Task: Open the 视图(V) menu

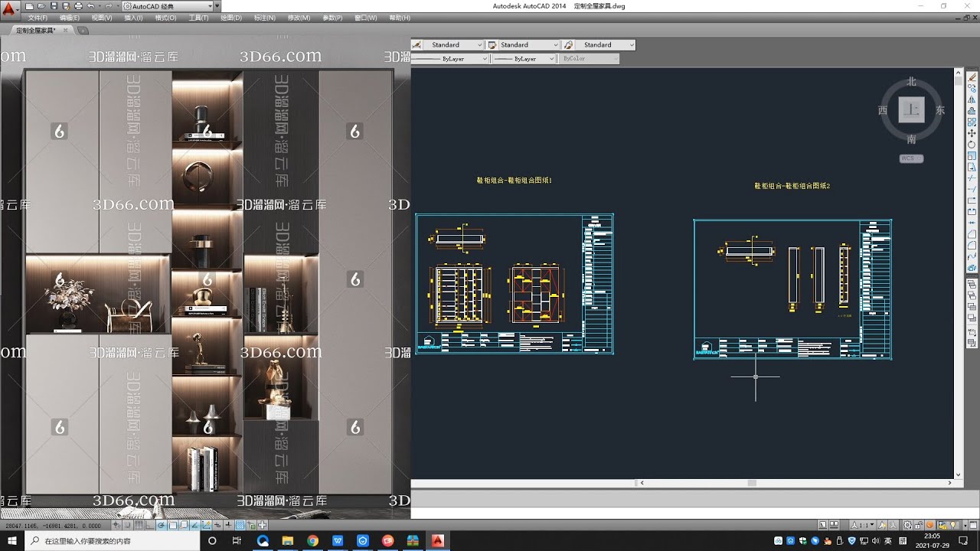Action: [x=102, y=18]
